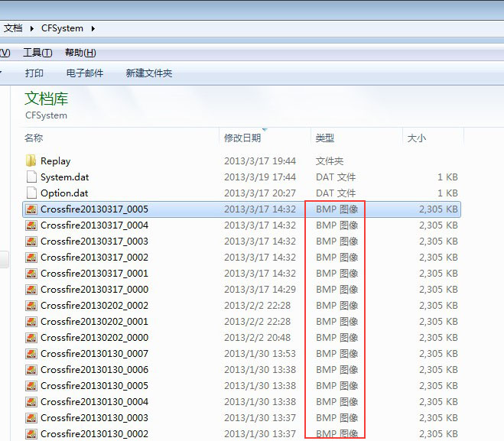Image resolution: width=504 pixels, height=441 pixels.
Task: Select the file name Crossfire20130130_0003
Action: click(95, 418)
